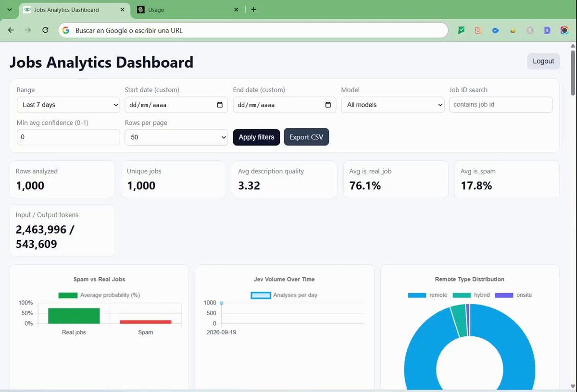577x392 pixels.
Task: Click the Min avg confidence input field
Action: click(x=68, y=137)
